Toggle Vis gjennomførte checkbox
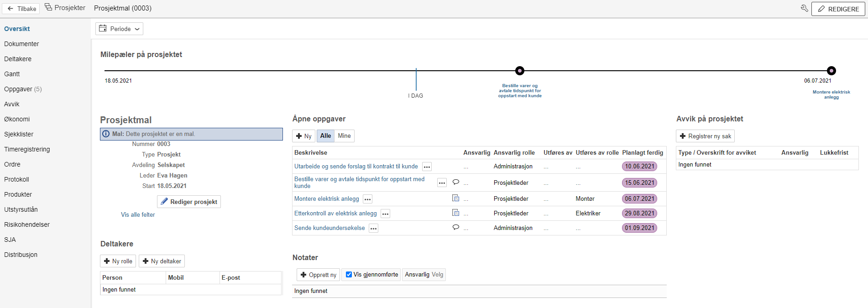Screen dimensions: 868x308 349,275
